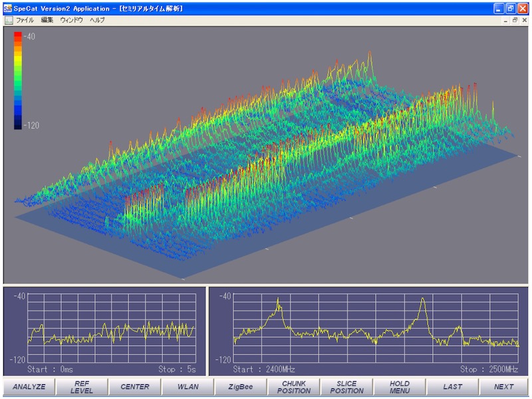This screenshot has height=399, width=532.
Task: Click the SLICE POSITION button
Action: [x=346, y=387]
